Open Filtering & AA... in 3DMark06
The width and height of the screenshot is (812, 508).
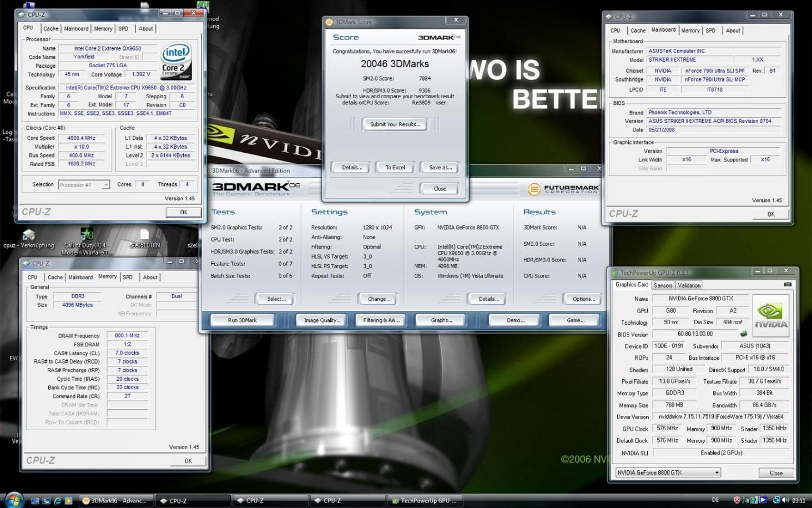click(381, 320)
